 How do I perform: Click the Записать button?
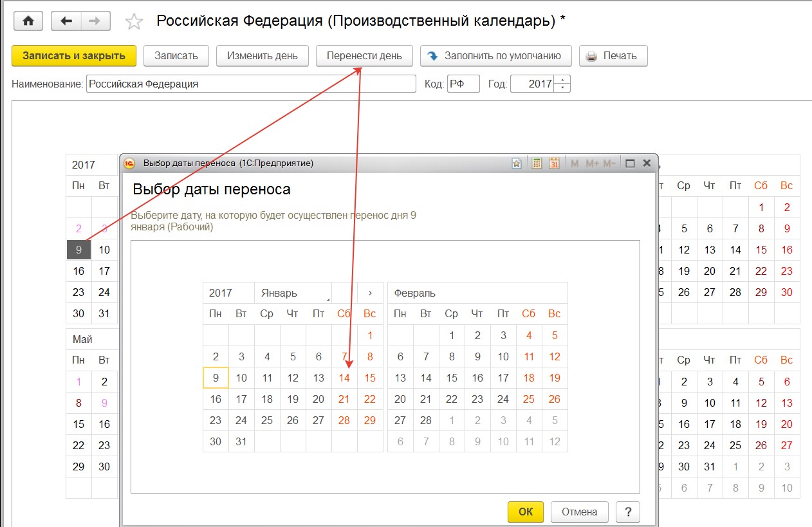tap(176, 55)
